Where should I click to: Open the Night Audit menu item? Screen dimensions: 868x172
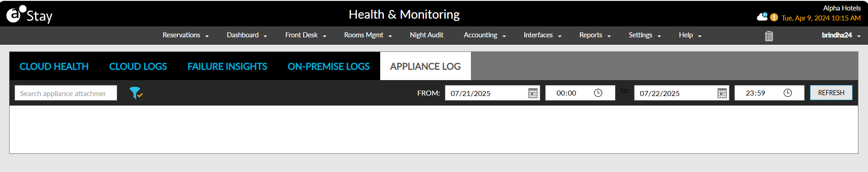(x=426, y=35)
